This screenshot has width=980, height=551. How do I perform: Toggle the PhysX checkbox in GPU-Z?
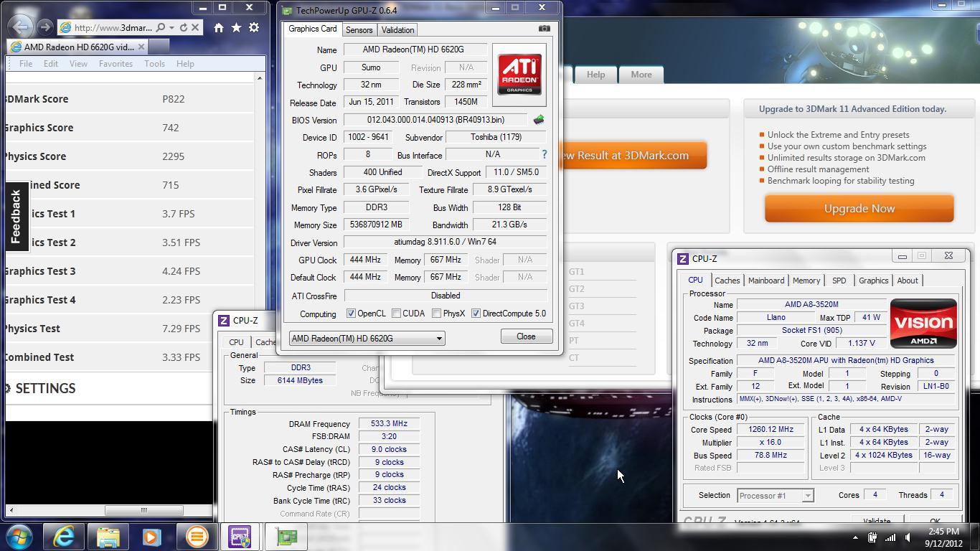point(436,314)
